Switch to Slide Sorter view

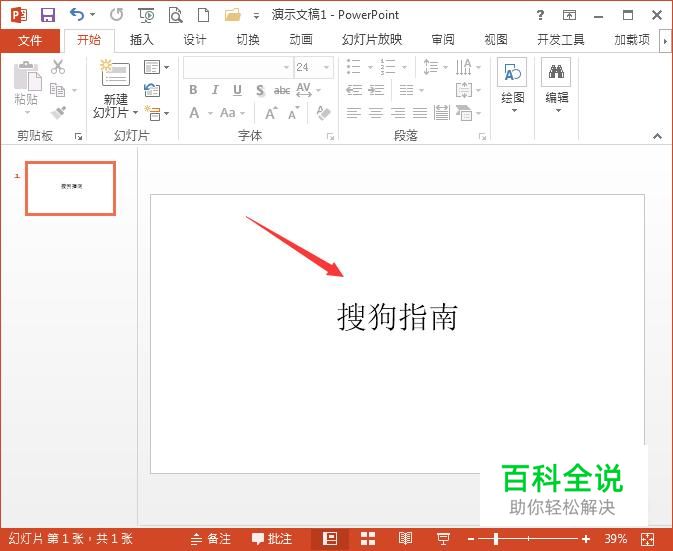pyautogui.click(x=368, y=539)
